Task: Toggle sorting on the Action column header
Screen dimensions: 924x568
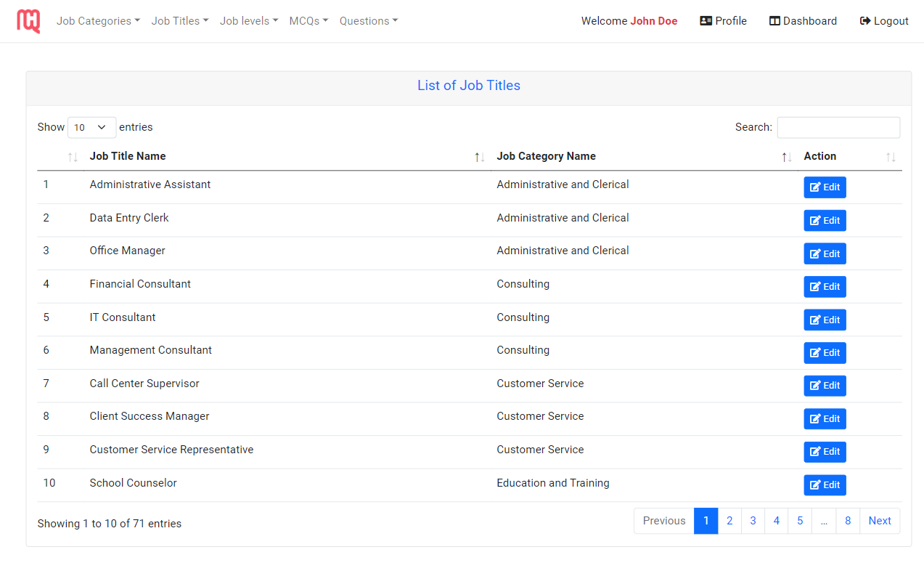Action: tap(891, 156)
